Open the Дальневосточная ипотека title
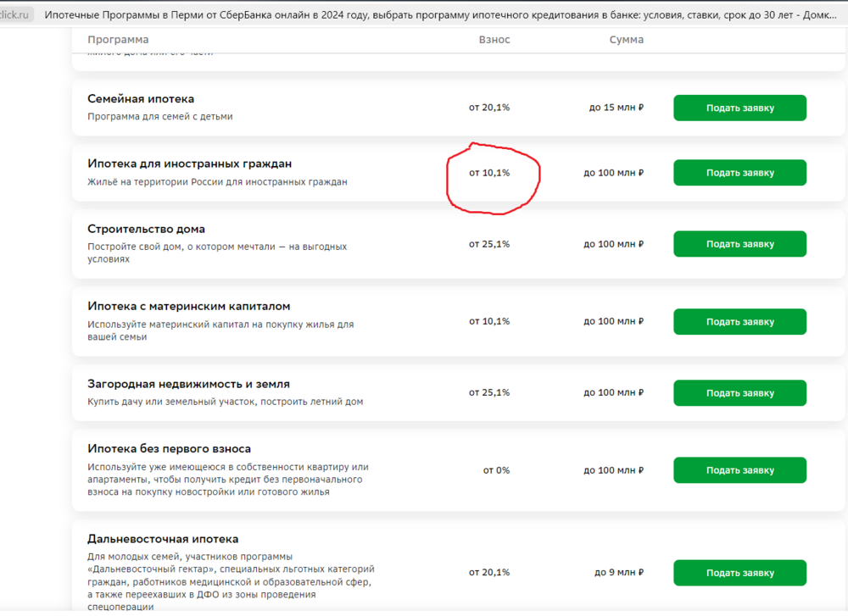848x616 pixels. pyautogui.click(x=163, y=539)
